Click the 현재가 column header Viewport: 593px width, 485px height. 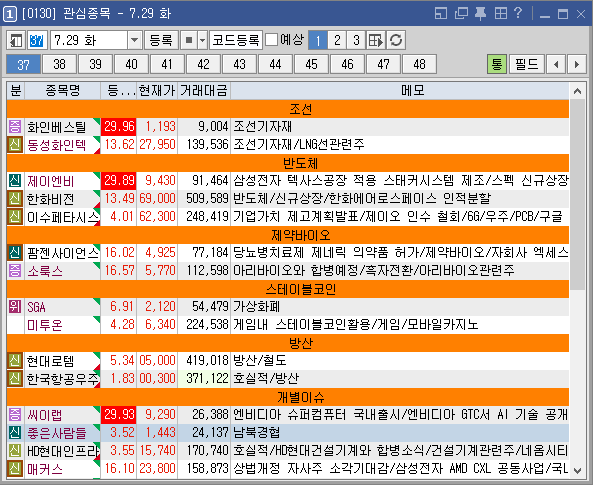157,91
